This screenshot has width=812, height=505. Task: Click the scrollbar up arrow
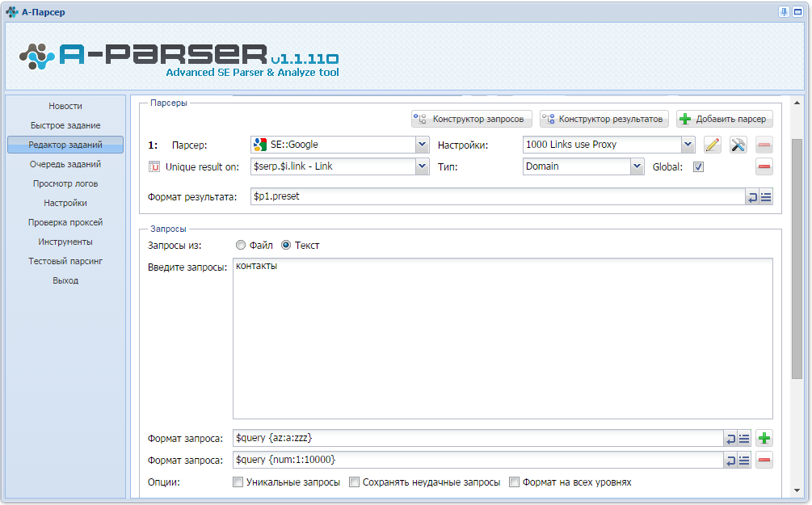(x=797, y=103)
